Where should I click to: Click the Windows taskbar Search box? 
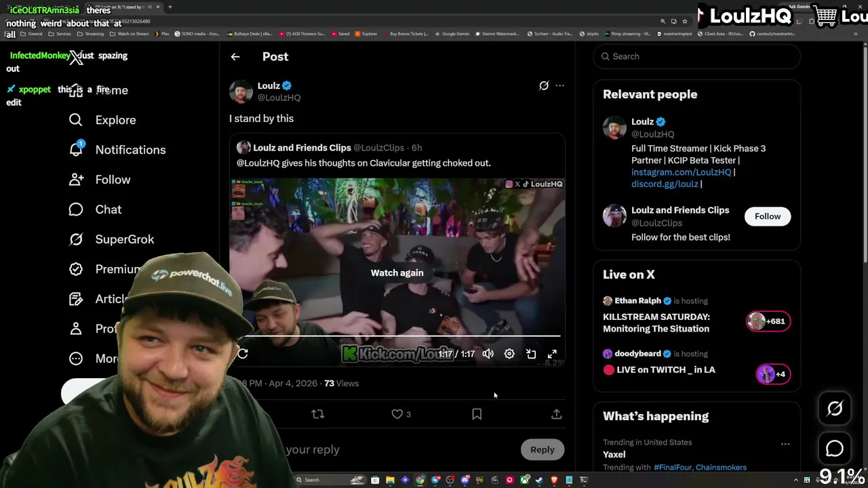[x=330, y=480]
